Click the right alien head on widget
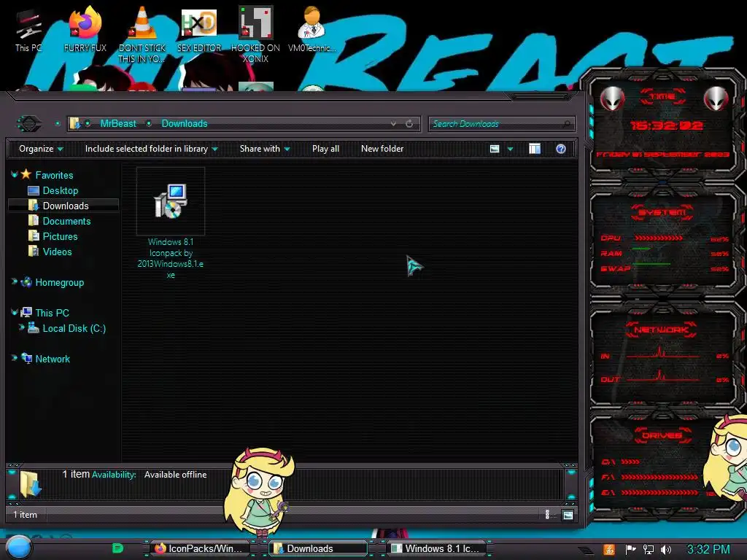 pos(716,98)
